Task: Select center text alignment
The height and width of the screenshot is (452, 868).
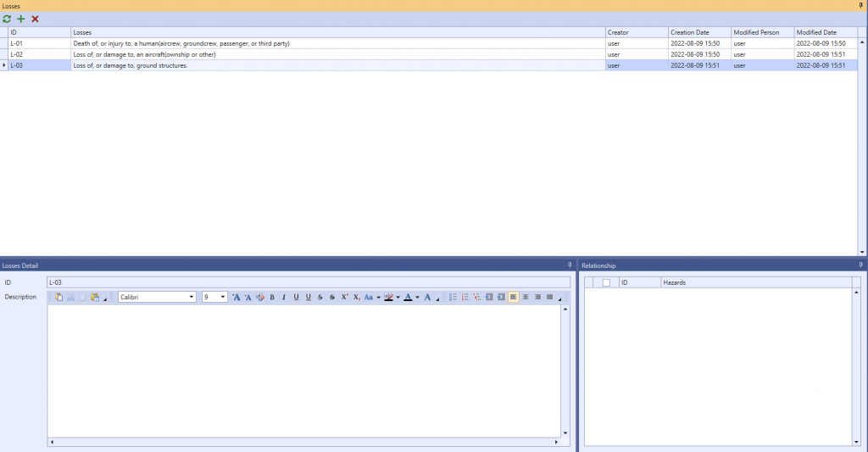Action: pyautogui.click(x=526, y=297)
